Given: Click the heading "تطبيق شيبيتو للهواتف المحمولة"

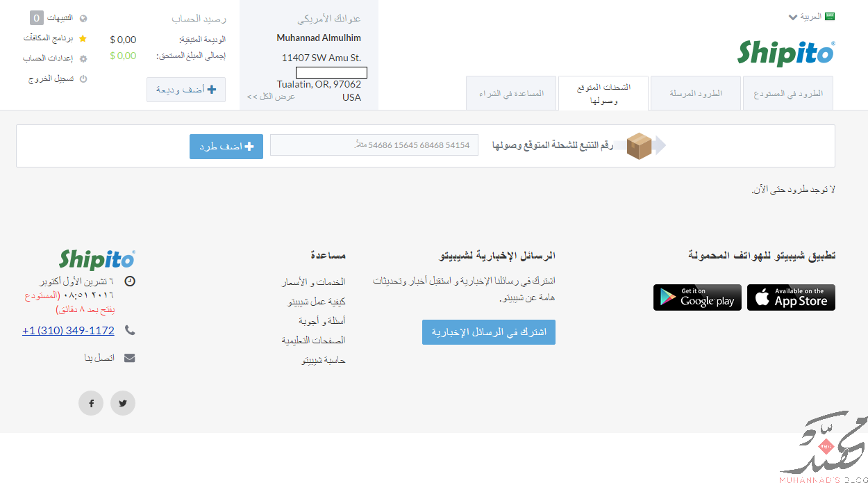Looking at the screenshot, I should [762, 255].
